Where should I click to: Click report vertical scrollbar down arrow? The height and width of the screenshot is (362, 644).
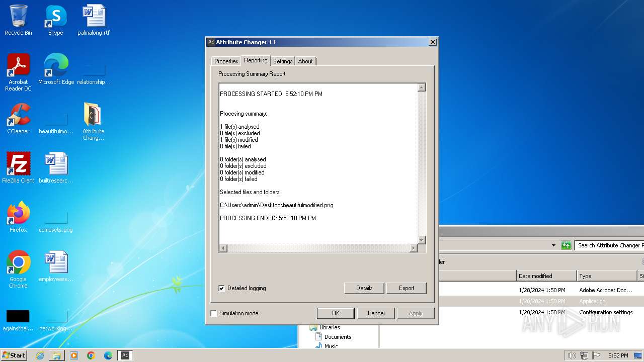tap(422, 240)
